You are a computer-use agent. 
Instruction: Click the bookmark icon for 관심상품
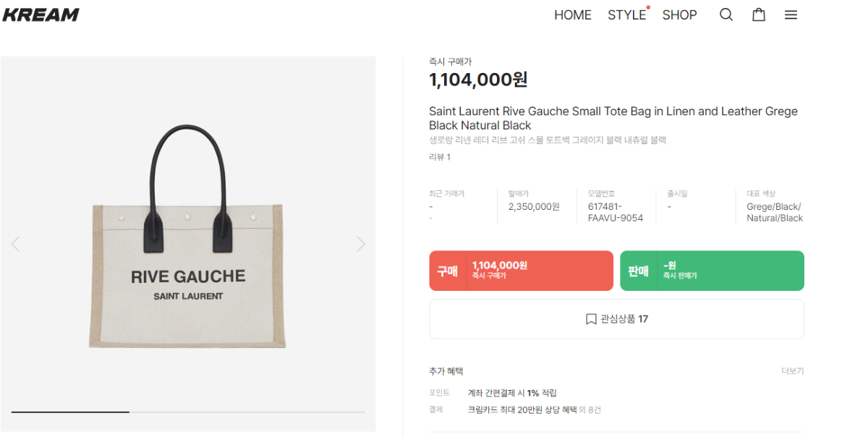point(591,319)
